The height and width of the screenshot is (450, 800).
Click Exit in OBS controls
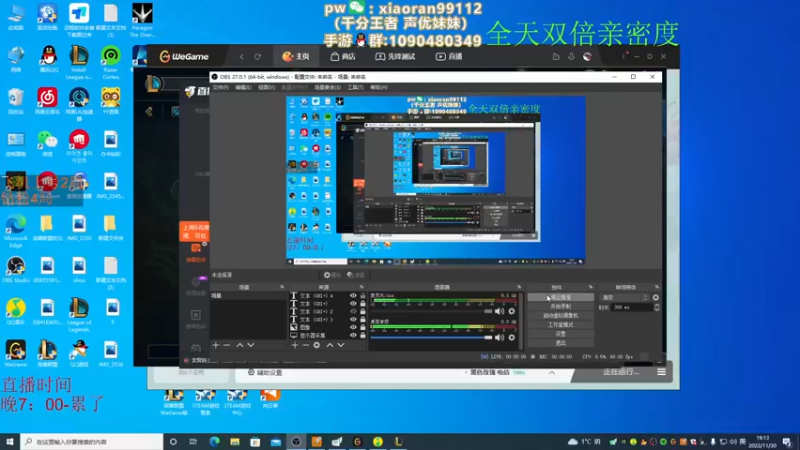tap(561, 343)
